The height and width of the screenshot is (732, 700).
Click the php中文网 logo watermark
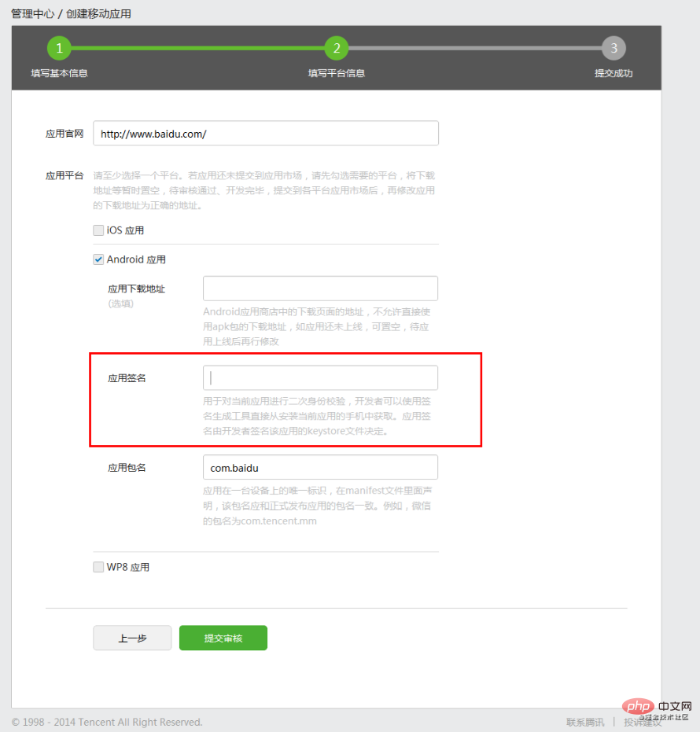pyautogui.click(x=657, y=708)
